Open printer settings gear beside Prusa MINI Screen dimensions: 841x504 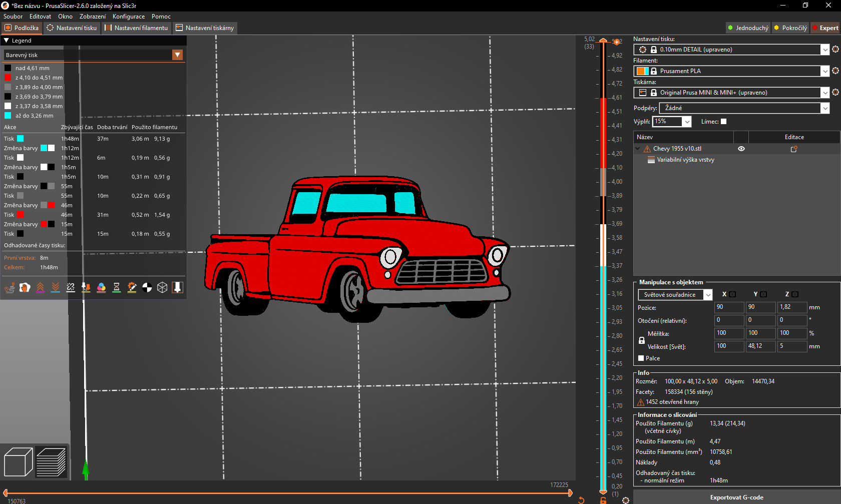[x=835, y=92]
